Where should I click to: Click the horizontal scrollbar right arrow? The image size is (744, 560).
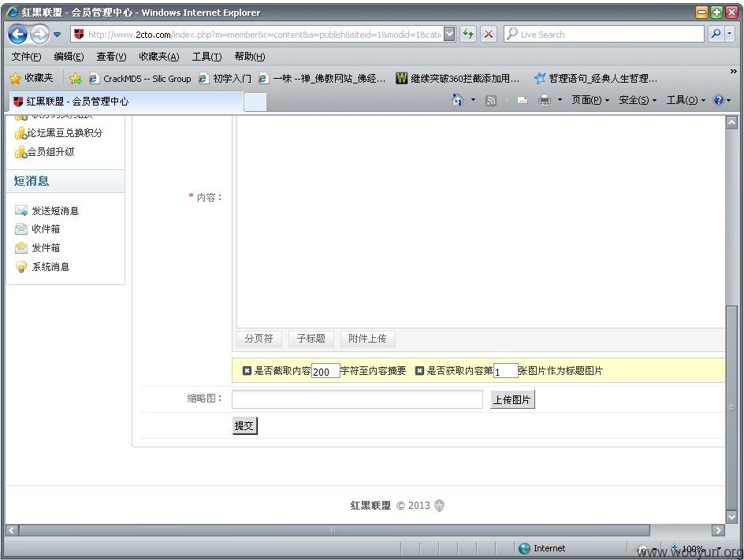pos(718,530)
